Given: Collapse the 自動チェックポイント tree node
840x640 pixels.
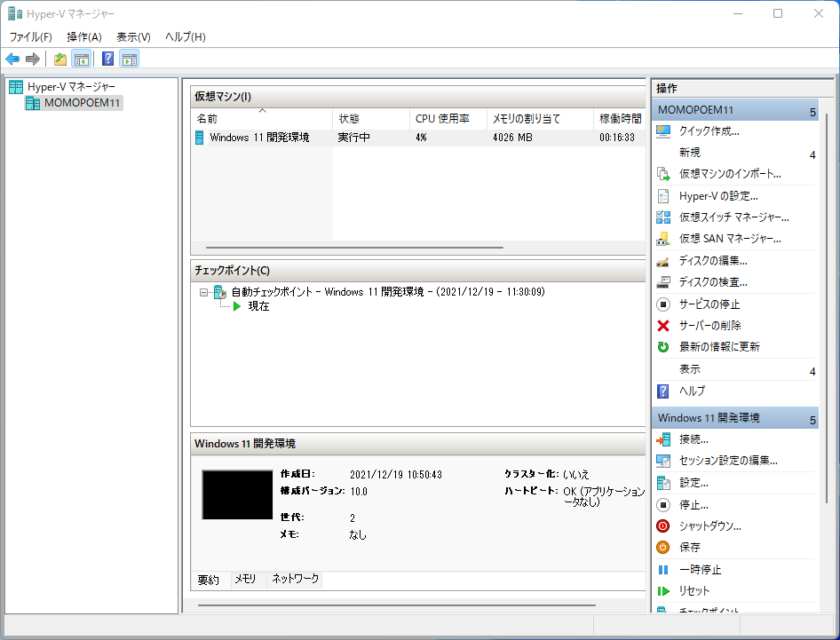Looking at the screenshot, I should [x=203, y=292].
